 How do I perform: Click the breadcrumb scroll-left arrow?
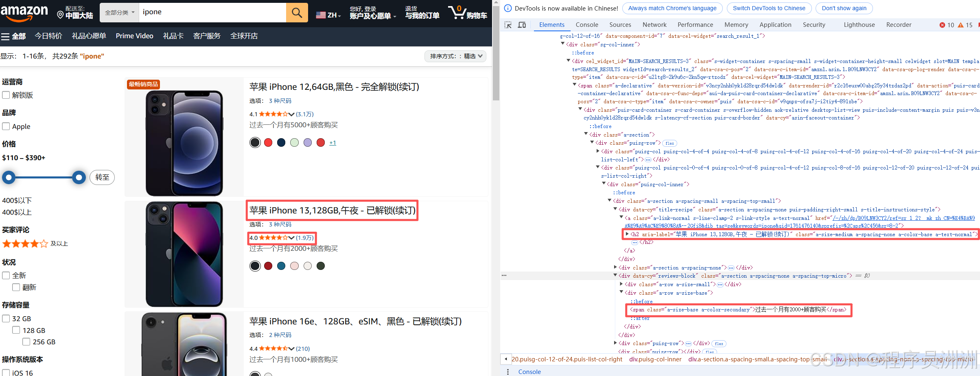click(505, 359)
